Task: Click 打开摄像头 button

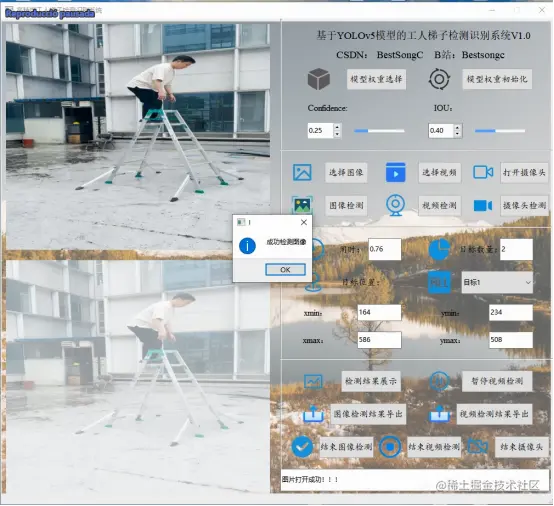Action: (x=524, y=172)
